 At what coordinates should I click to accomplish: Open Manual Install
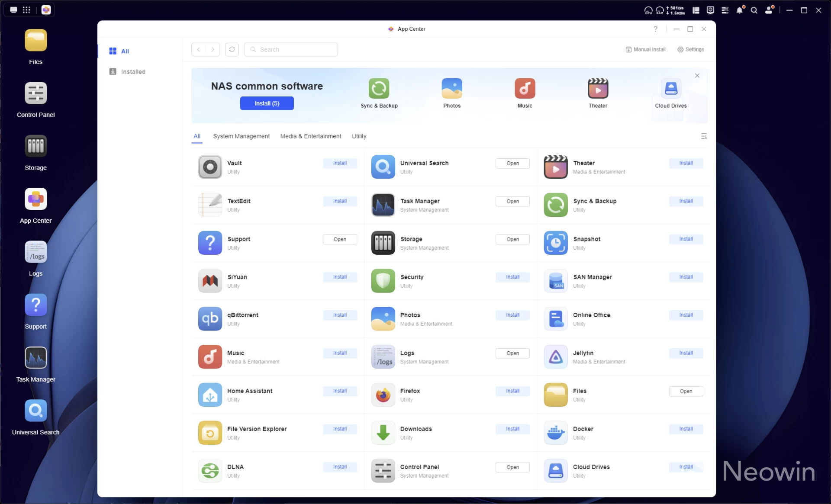[645, 49]
